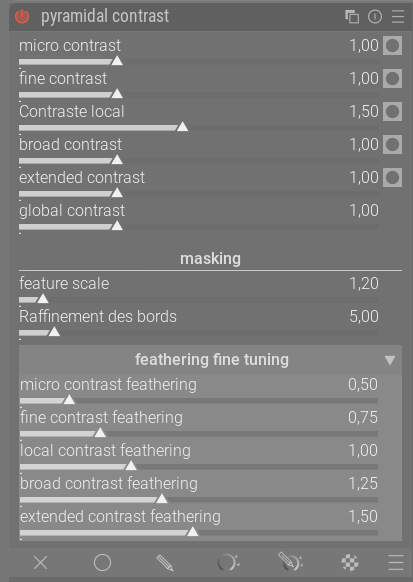Toggle the pyramidal contrast module power icon
Screen dimensions: 413x582
pyautogui.click(x=22, y=17)
